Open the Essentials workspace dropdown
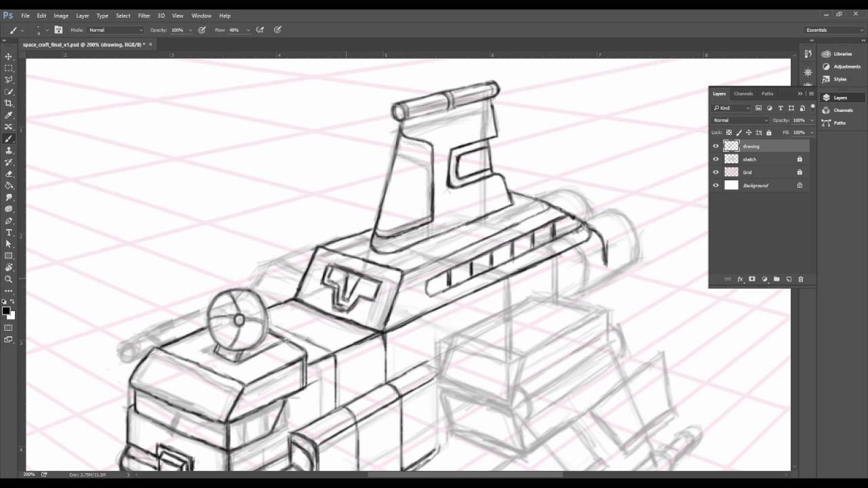868x488 pixels. [x=834, y=30]
